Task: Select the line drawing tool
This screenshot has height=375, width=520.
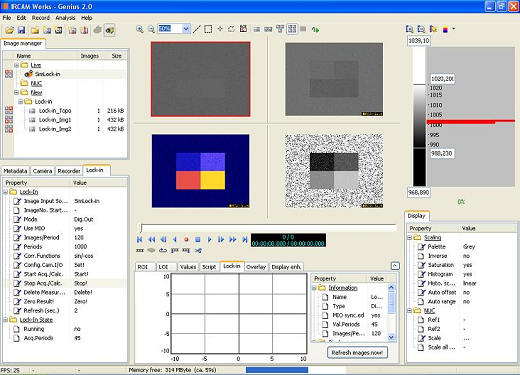Action: 197,29
